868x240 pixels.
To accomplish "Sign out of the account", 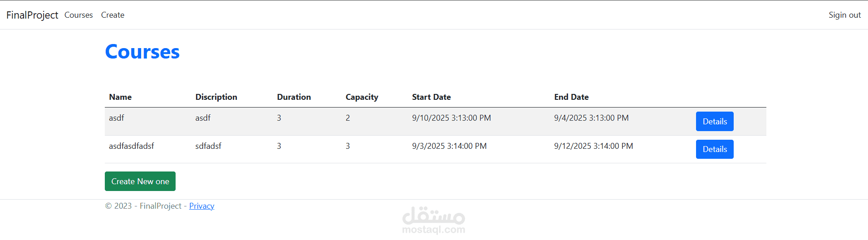I will point(844,15).
